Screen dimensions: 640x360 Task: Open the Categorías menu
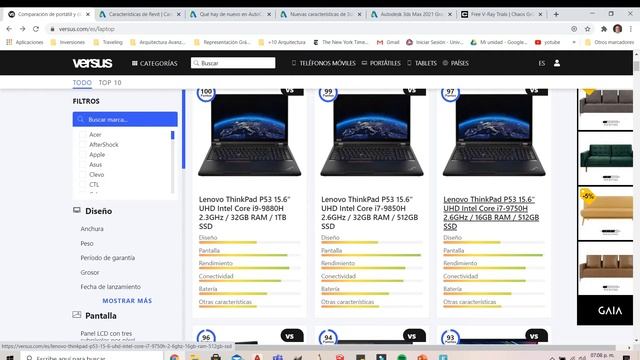[155, 63]
